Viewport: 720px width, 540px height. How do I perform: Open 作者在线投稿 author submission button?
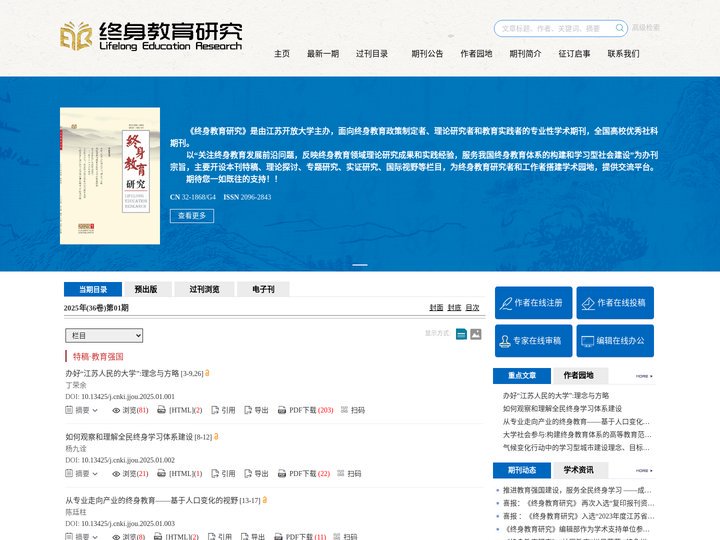615,303
